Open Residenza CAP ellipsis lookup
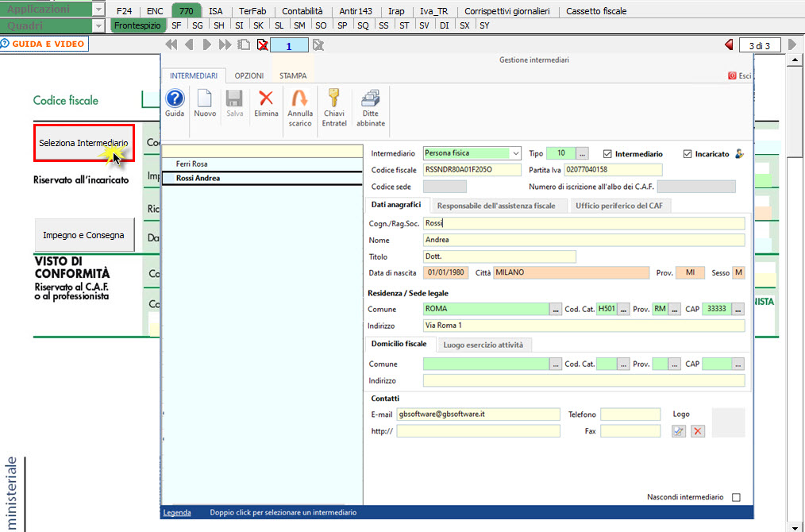This screenshot has height=532, width=805. point(738,309)
